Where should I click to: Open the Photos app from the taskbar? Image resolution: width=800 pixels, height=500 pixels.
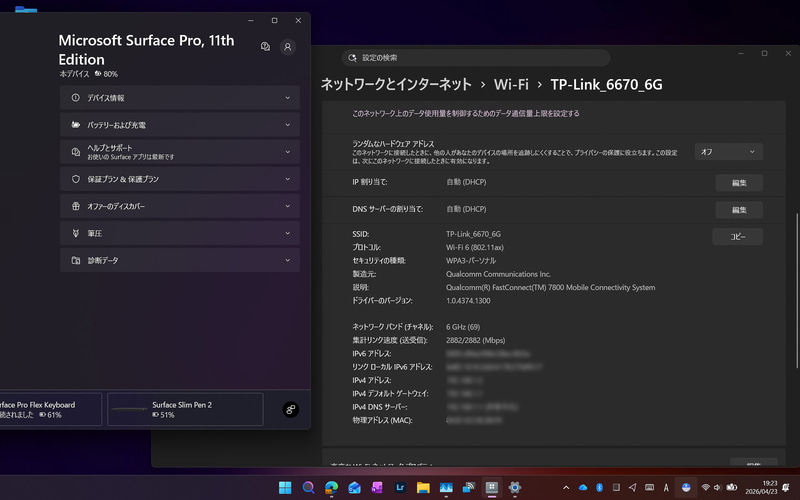point(446,488)
